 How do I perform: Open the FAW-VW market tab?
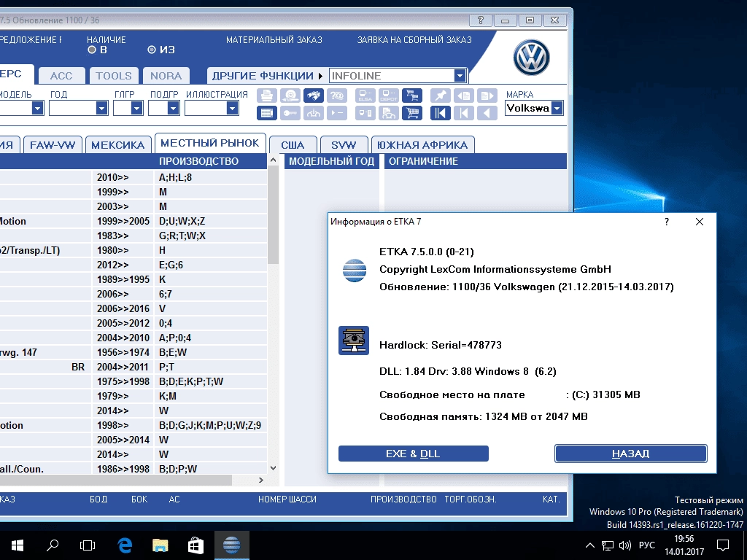tap(53, 145)
